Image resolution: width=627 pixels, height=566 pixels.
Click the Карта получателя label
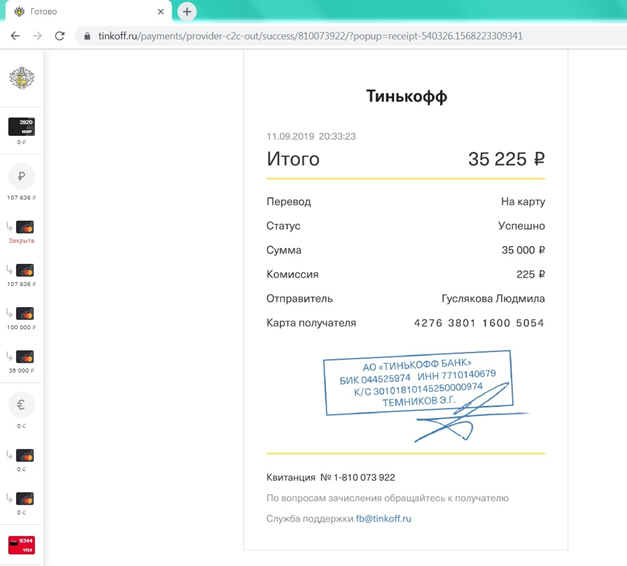coord(311,323)
